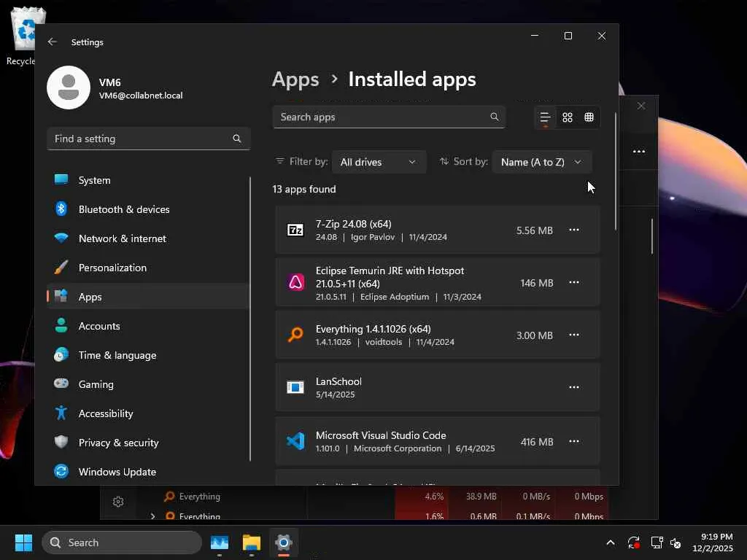
Task: Click the settings sidebar scrollbar
Action: click(x=249, y=319)
